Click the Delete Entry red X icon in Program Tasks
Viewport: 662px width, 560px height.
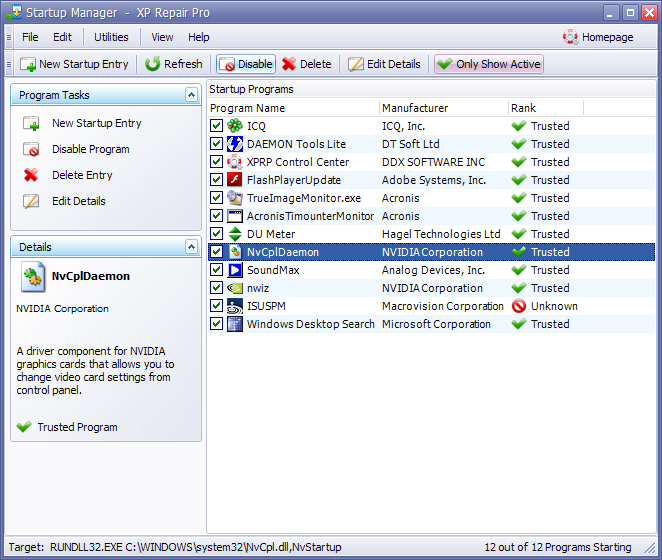coord(31,175)
